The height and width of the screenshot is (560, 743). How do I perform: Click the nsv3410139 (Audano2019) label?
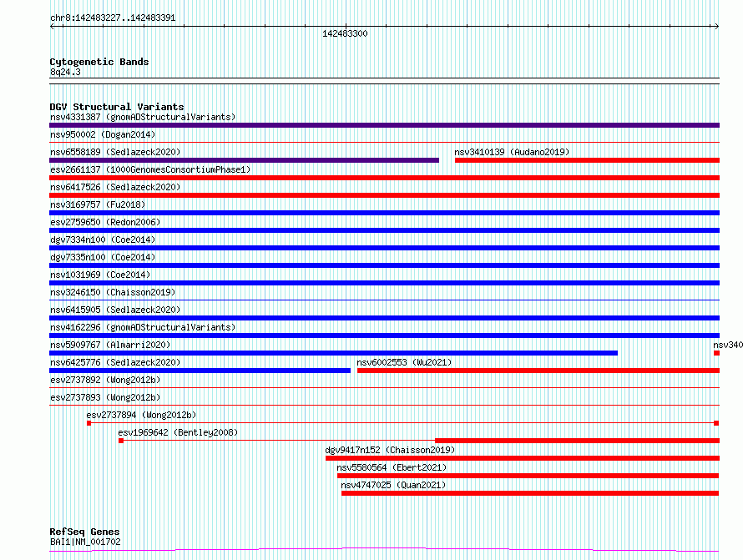coord(512,152)
